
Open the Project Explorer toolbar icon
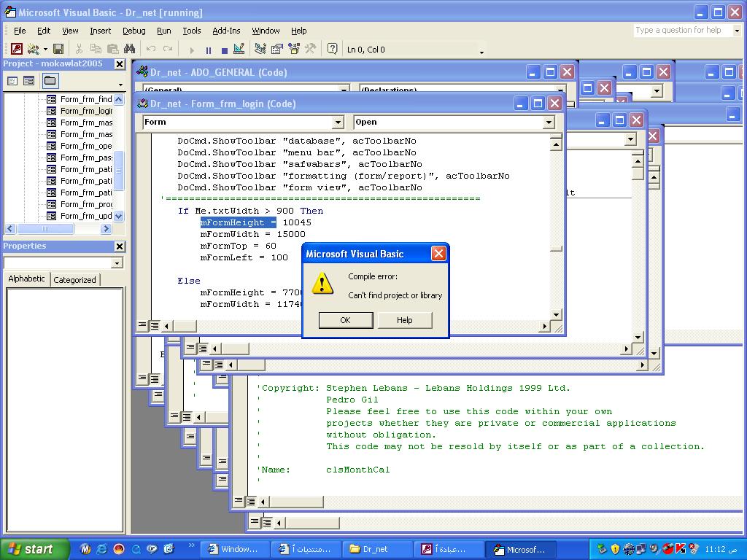pos(260,49)
